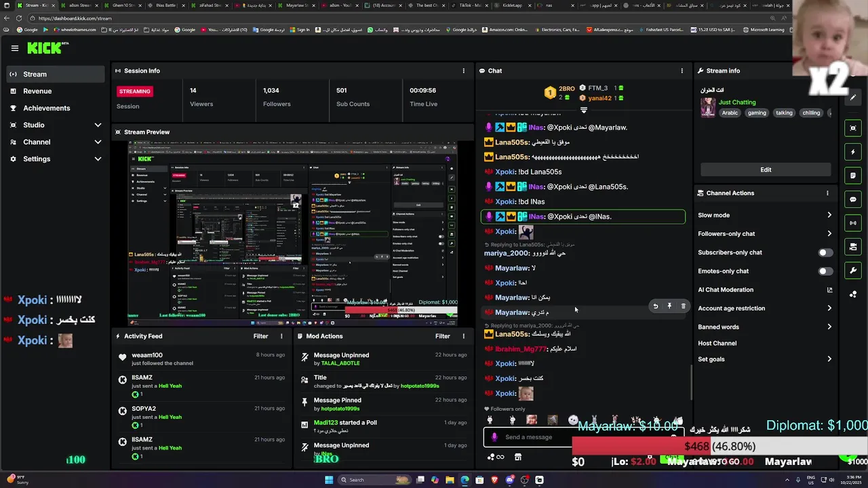868x488 pixels.
Task: Click the pencil edit icon in right sidebar
Action: pyautogui.click(x=853, y=97)
